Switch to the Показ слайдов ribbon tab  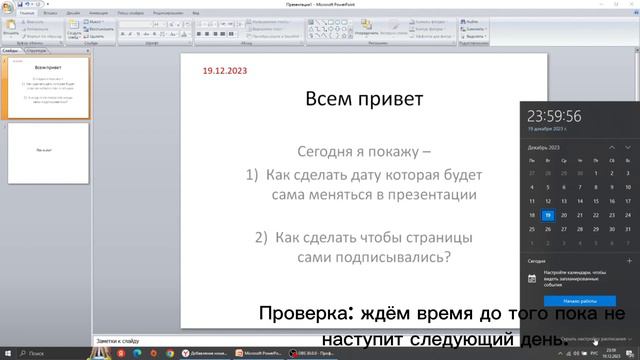(131, 13)
